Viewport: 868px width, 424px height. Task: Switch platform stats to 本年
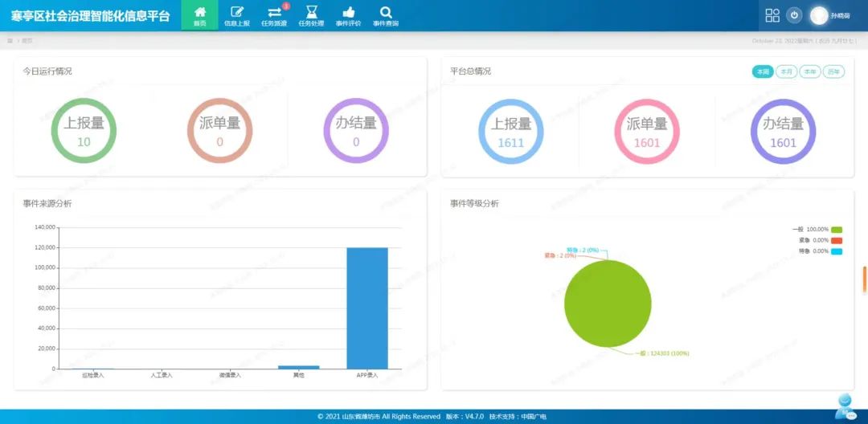click(810, 72)
